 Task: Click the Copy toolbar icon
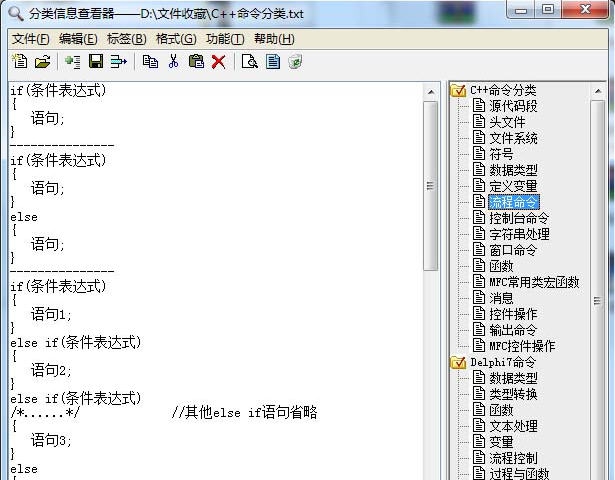[150, 62]
